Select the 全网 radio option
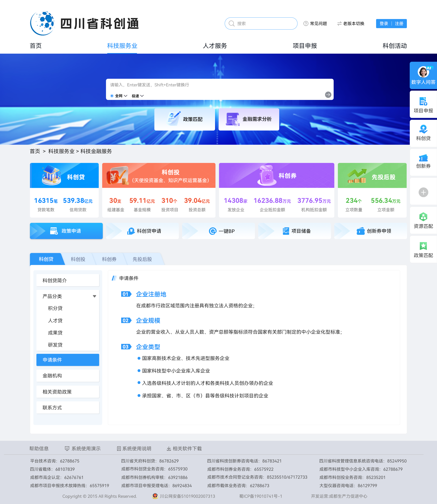The width and height of the screenshot is (437, 504). [x=112, y=96]
